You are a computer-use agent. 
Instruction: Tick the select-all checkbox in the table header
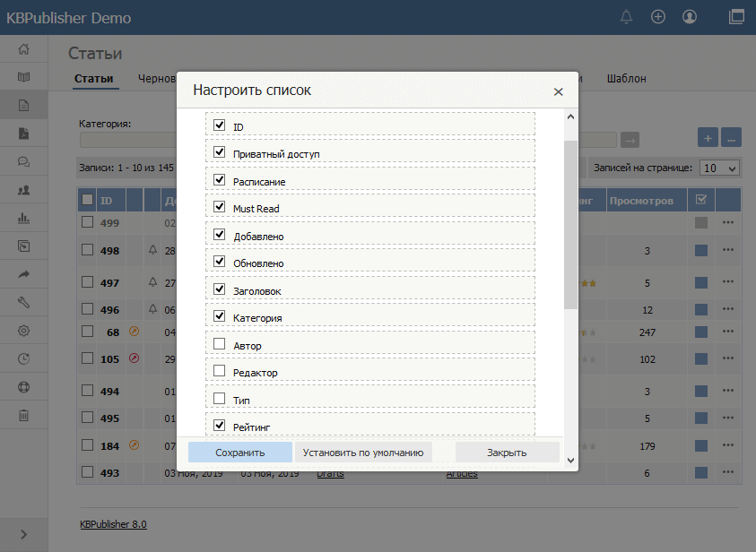coord(87,200)
